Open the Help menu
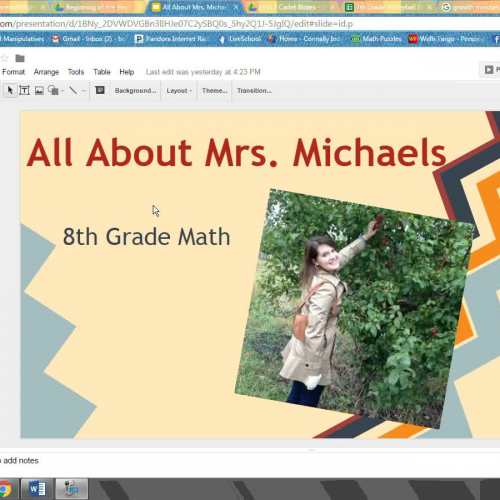500x500 pixels. coord(127,72)
